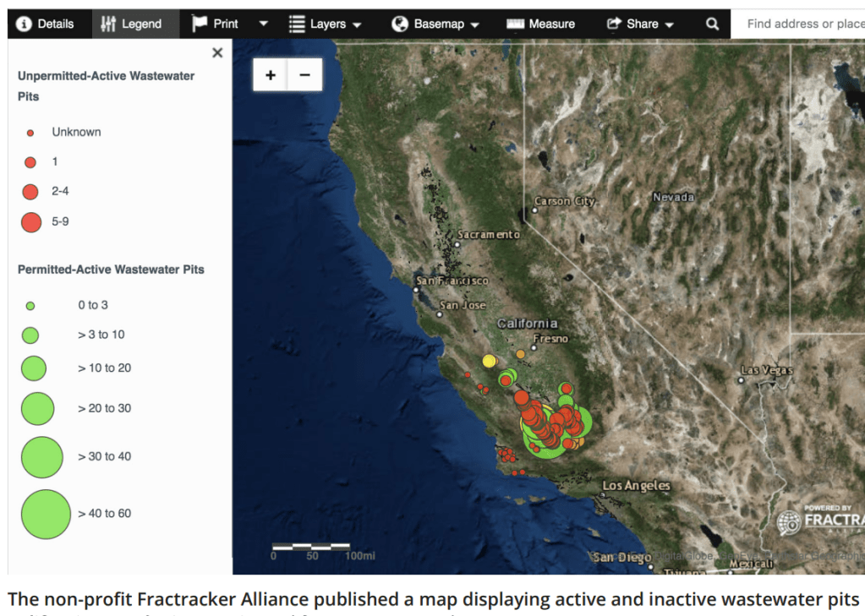Zoom in with the plus button
This screenshot has width=865, height=616.
[271, 75]
